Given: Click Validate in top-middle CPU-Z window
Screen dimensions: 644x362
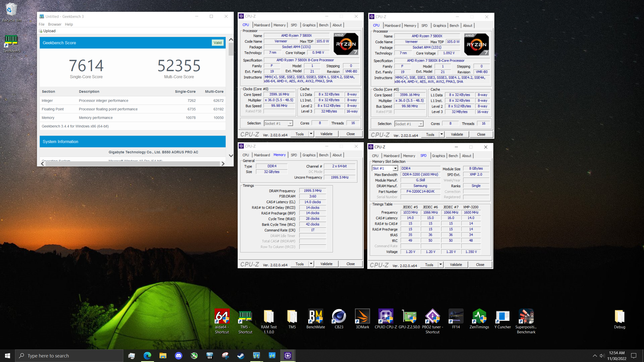Looking at the screenshot, I should click(326, 134).
